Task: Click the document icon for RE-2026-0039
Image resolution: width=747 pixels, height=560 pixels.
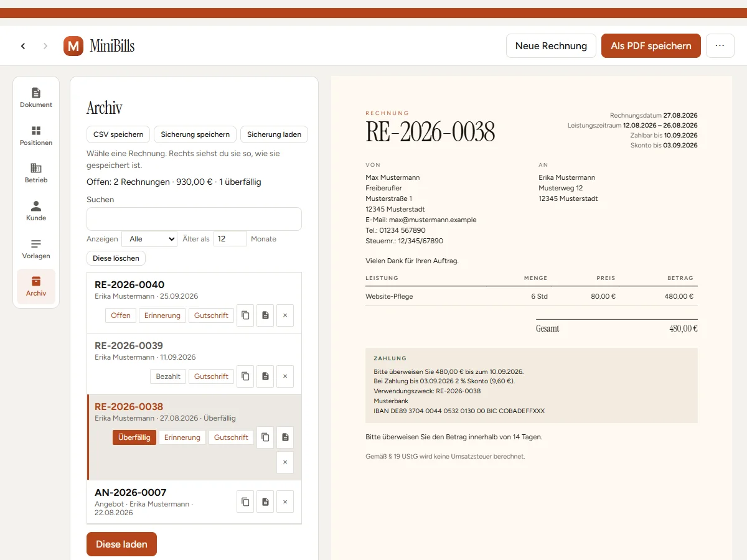Action: [265, 376]
